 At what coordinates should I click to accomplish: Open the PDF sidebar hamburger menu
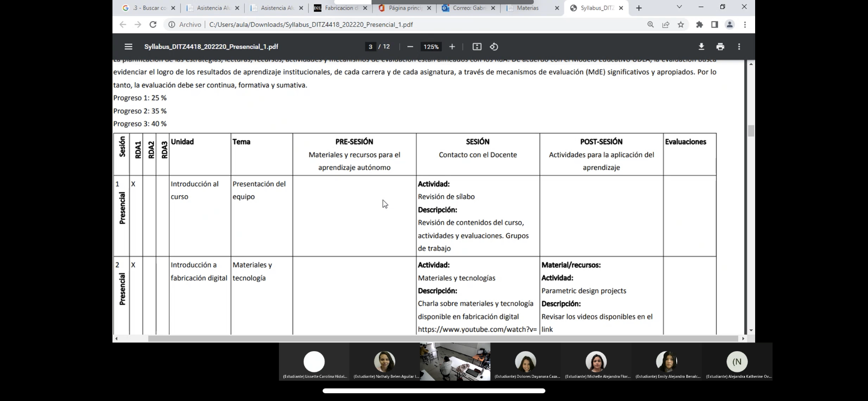coord(128,46)
